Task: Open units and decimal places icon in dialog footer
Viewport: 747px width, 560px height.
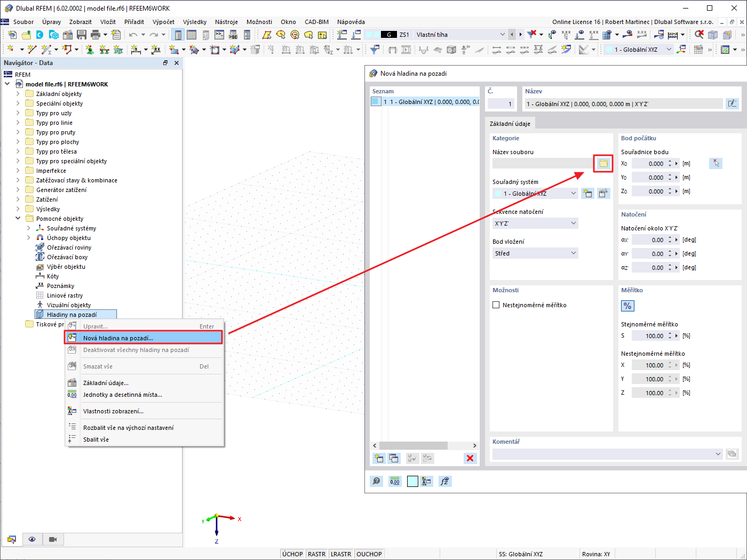Action: (395, 481)
